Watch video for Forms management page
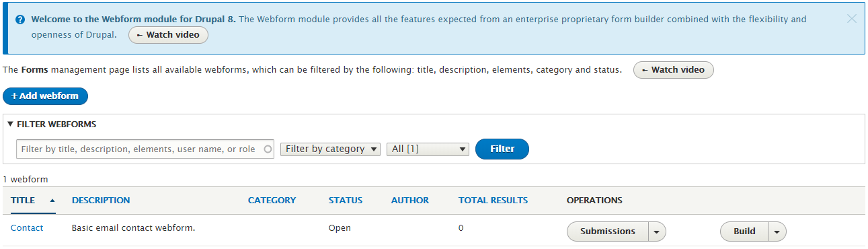The width and height of the screenshot is (868, 249). (674, 70)
